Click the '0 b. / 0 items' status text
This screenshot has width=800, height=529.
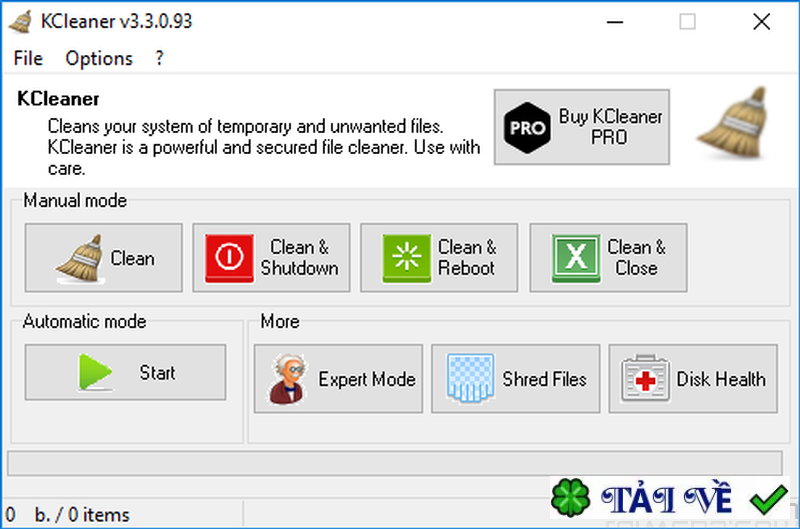click(67, 514)
